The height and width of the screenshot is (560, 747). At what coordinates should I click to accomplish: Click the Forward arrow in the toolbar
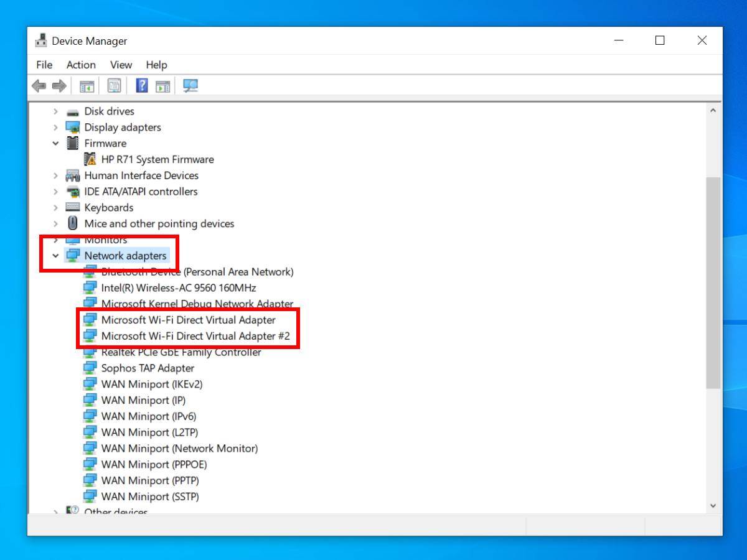(59, 86)
